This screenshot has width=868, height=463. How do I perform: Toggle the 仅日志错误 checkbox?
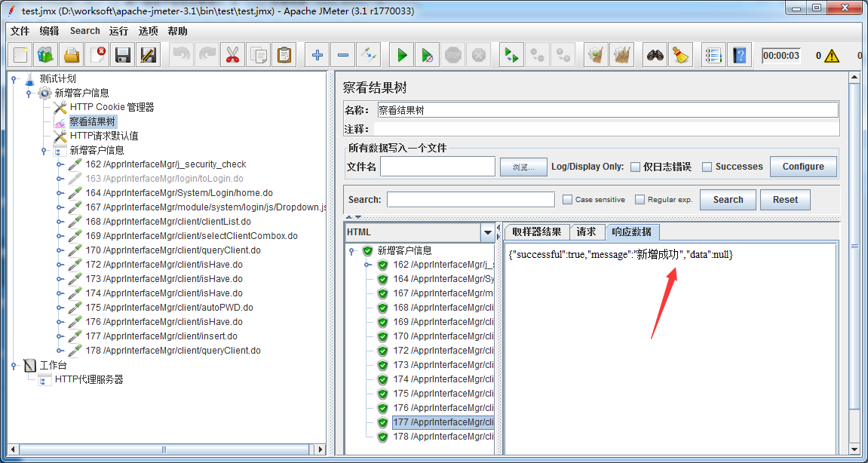click(x=636, y=167)
